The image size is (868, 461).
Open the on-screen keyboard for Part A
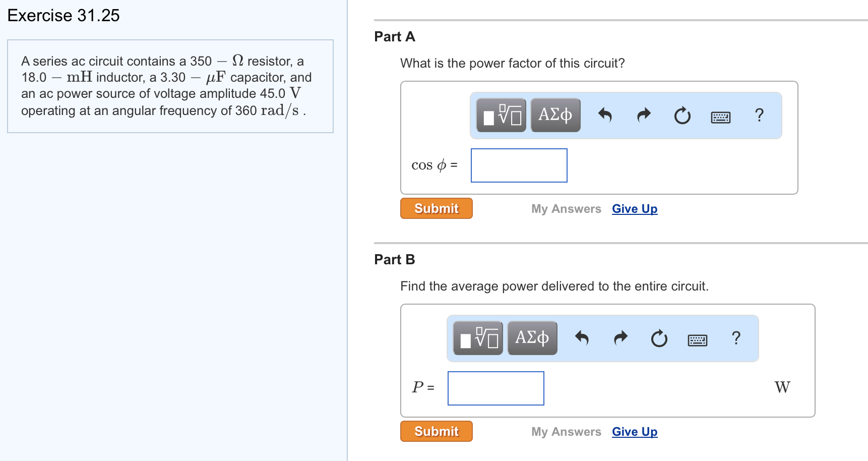coord(720,116)
